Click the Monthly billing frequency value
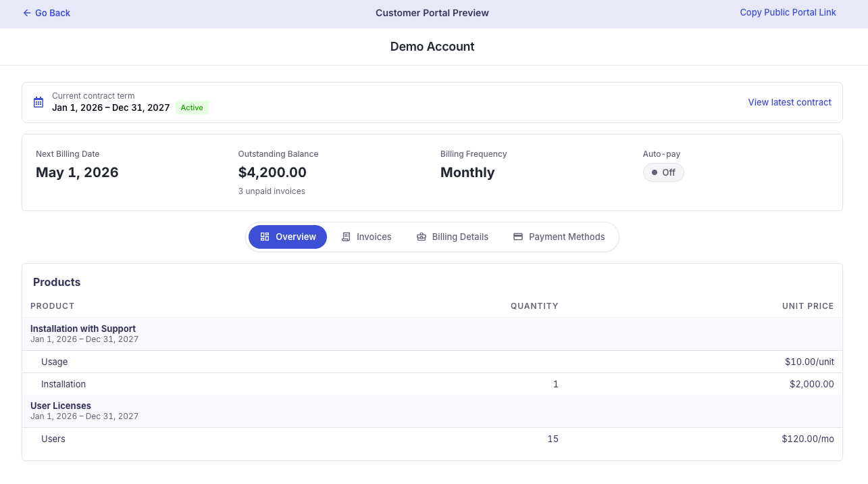 coord(467,172)
